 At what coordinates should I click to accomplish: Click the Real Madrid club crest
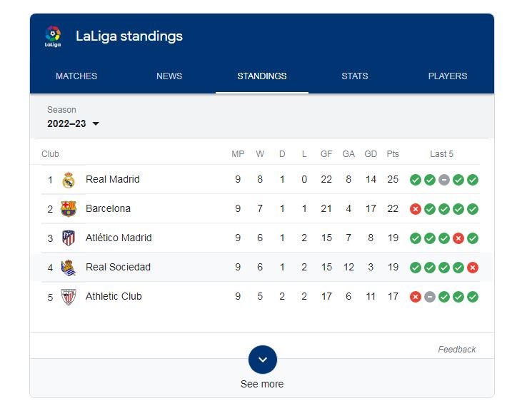tap(69, 180)
